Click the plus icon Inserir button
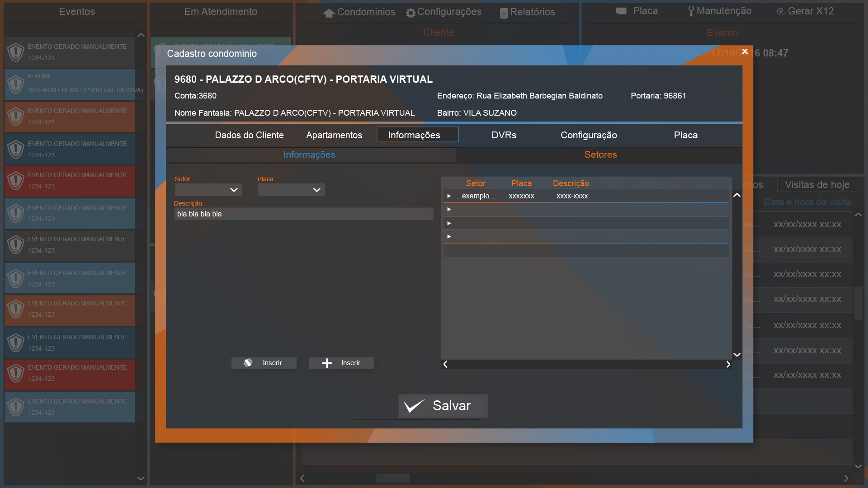868x488 pixels. (x=341, y=363)
